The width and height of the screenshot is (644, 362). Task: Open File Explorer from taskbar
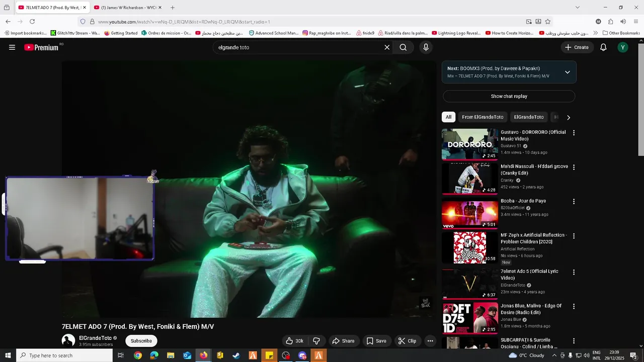coord(171,355)
